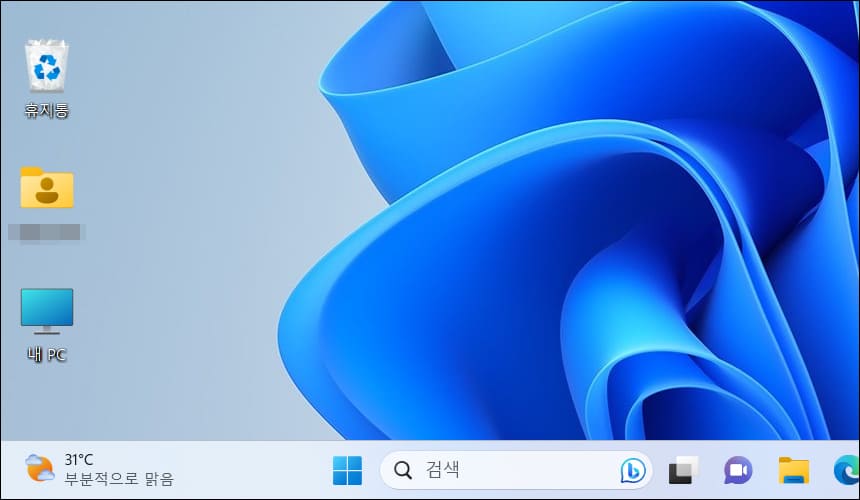This screenshot has width=860, height=500.
Task: Open Bing chat icon in search box
Action: [632, 470]
